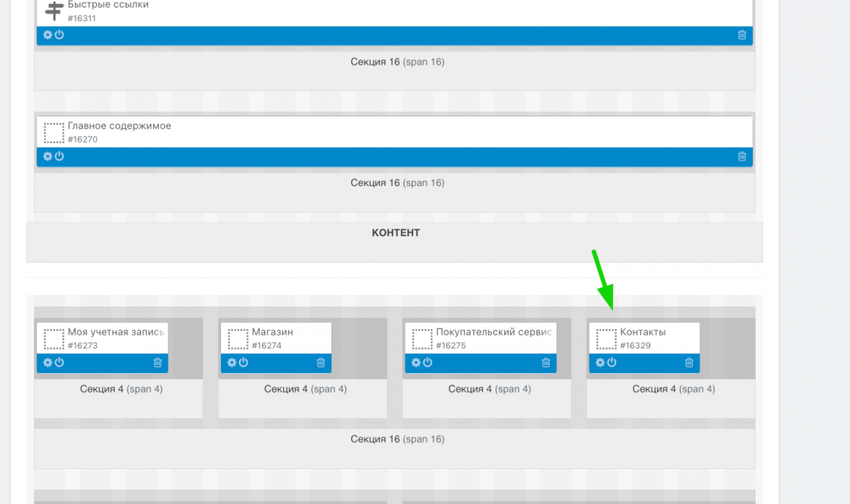Toggle power icon on Контакты block
Screen dimensions: 850x504
pos(611,363)
